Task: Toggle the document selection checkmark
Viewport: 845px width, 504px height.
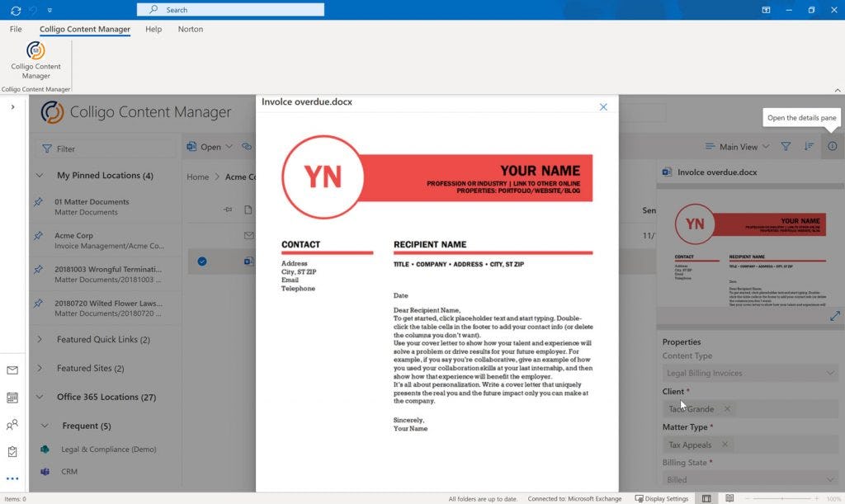Action: pyautogui.click(x=201, y=261)
